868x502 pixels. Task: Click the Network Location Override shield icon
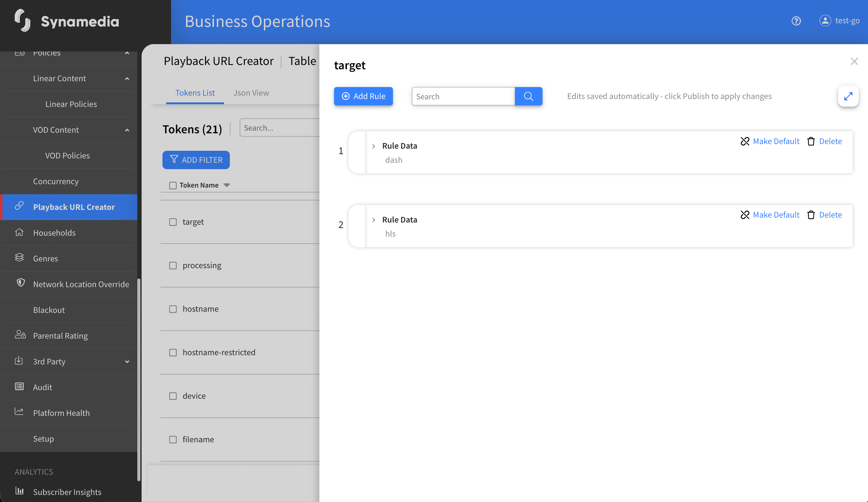(21, 283)
